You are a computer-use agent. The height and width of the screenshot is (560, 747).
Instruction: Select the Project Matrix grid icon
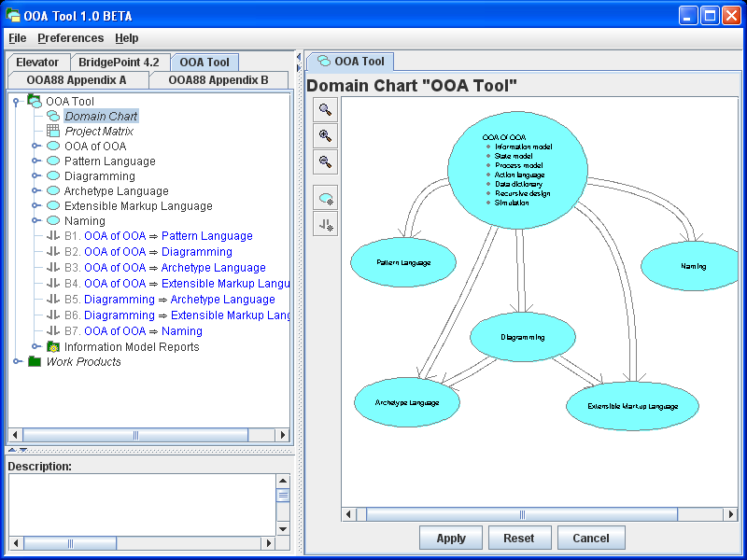pyautogui.click(x=53, y=132)
